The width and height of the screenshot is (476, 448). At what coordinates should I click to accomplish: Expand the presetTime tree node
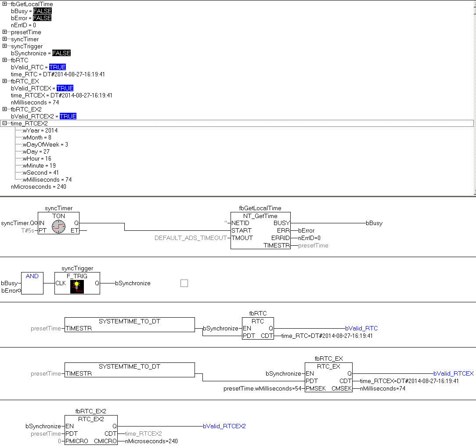click(4, 32)
